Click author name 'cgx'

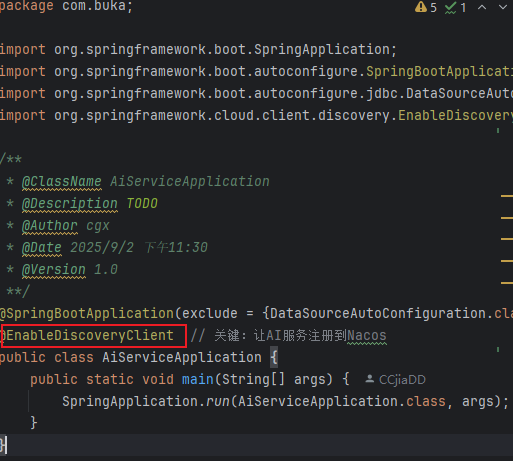point(98,227)
